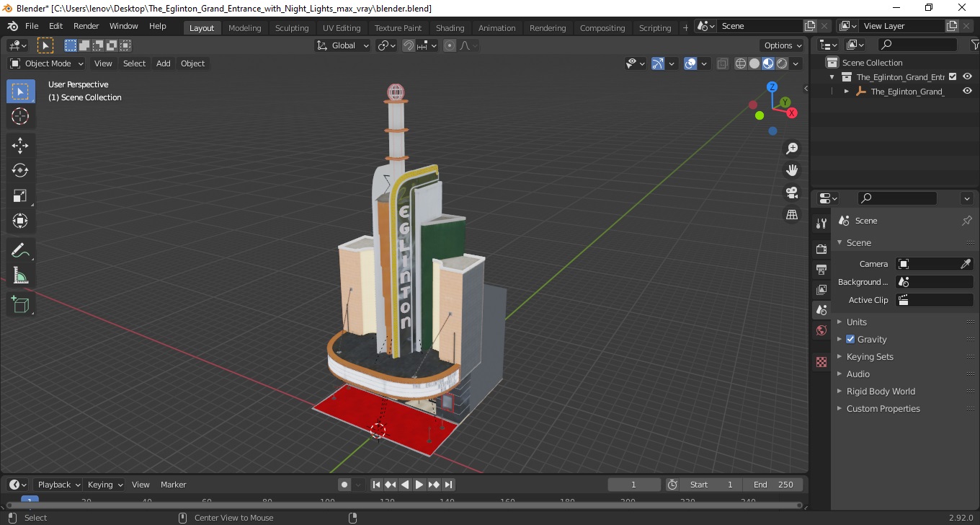Switch to rendered viewport shading
Viewport: 980px width, 525px height.
pos(782,63)
